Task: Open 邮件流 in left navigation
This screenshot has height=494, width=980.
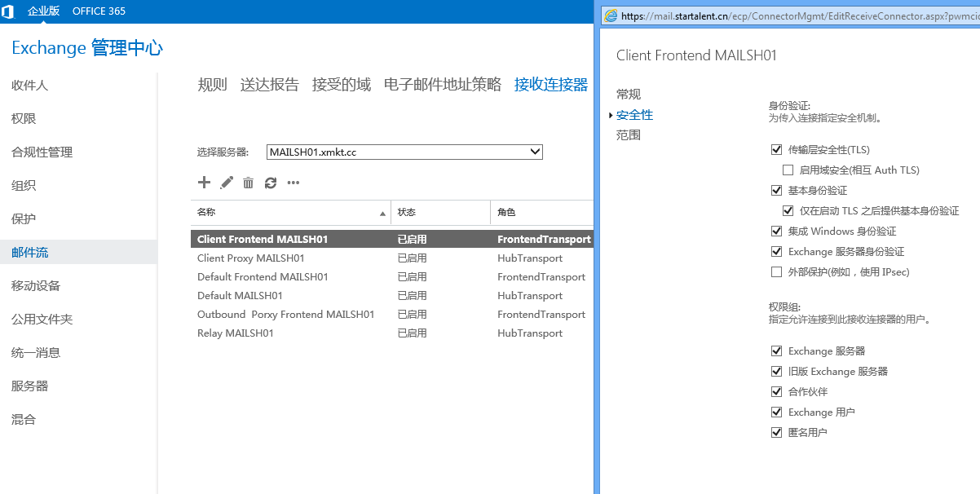Action: coord(78,252)
